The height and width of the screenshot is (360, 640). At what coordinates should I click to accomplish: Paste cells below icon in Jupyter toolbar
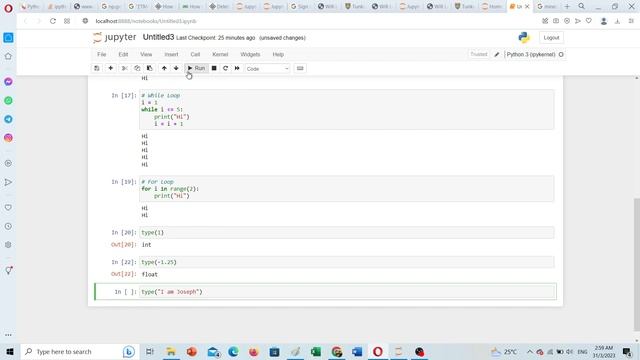pos(149,69)
